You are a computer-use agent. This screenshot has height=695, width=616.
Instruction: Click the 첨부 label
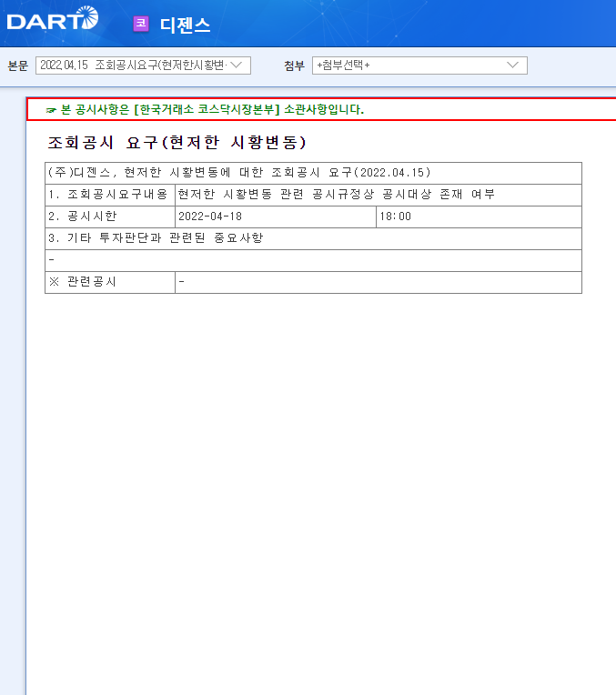point(295,66)
